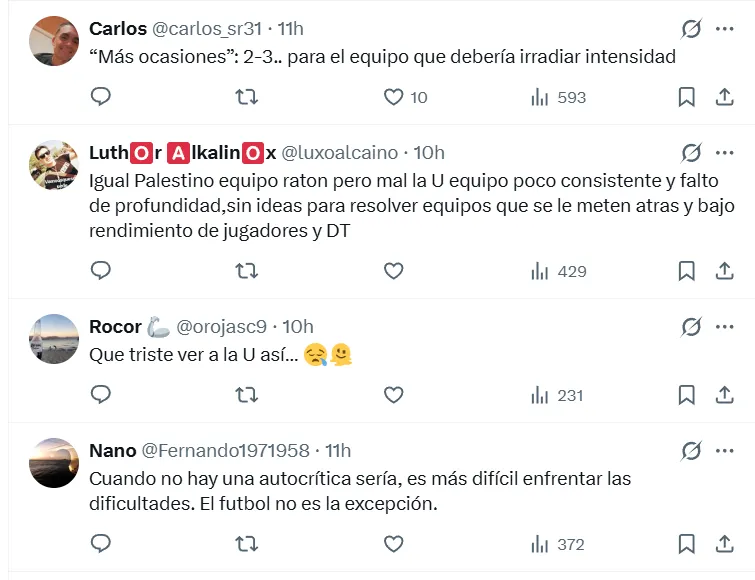This screenshot has height=580, width=755.
Task: Share Rocor's Que triste tweet
Action: 725,395
